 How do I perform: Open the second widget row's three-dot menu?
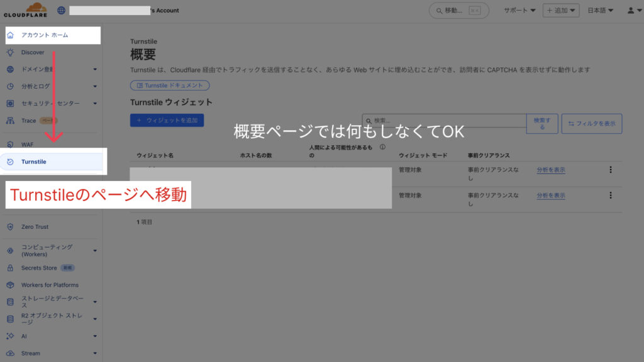(611, 195)
